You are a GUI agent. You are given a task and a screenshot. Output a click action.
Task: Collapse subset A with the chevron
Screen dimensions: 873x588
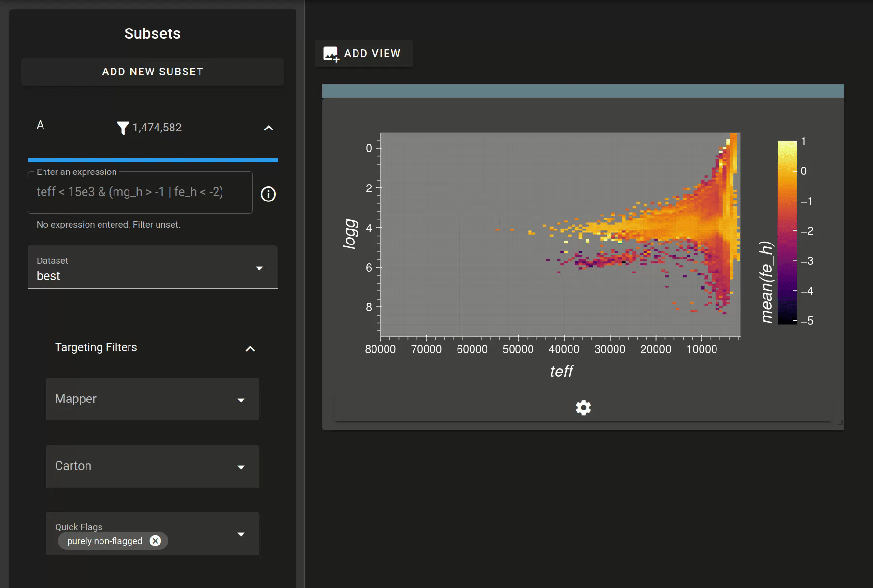[x=269, y=128]
